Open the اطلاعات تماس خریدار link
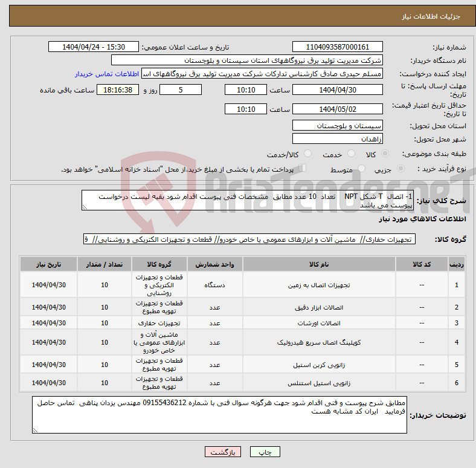The height and width of the screenshot is (468, 476). tap(107, 74)
